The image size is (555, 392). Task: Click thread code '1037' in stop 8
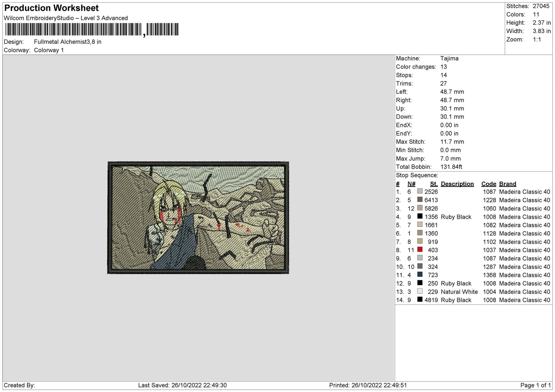[489, 250]
